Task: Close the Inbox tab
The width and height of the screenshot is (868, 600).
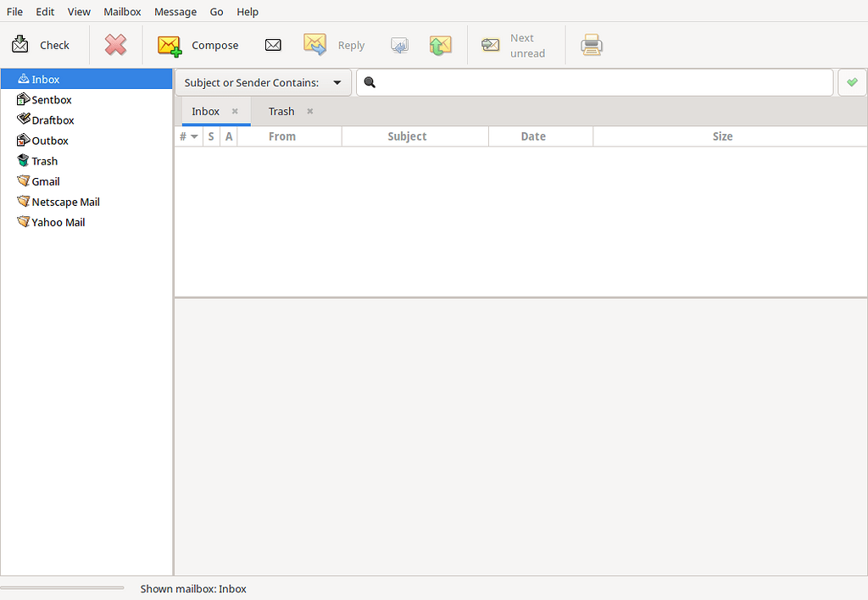Action: point(233,111)
